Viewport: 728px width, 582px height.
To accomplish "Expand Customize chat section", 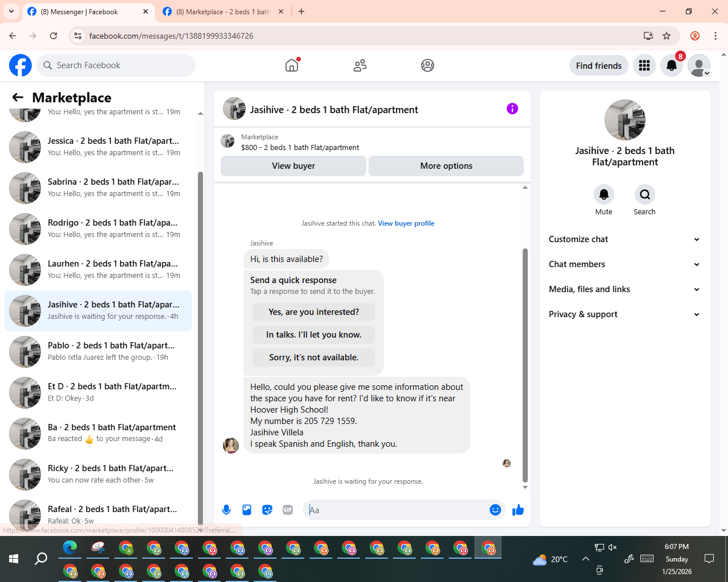I will [x=625, y=239].
